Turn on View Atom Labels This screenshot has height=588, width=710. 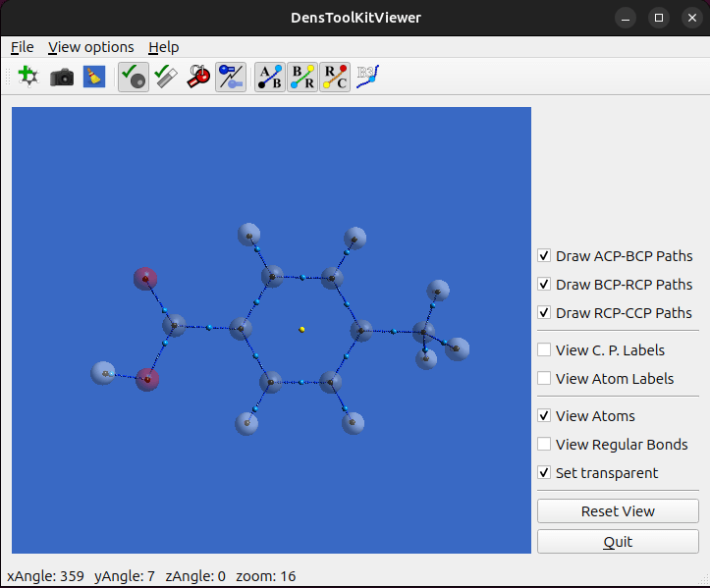pyautogui.click(x=544, y=379)
